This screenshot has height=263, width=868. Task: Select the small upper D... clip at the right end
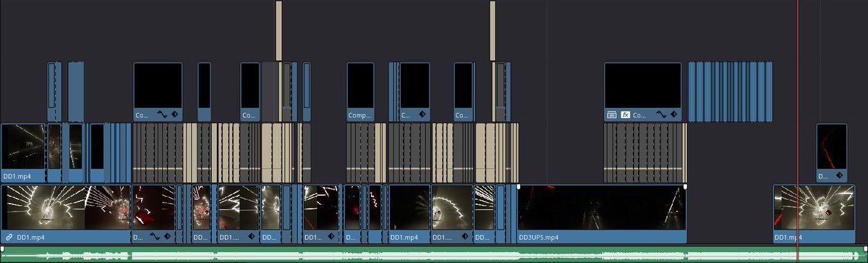click(831, 153)
